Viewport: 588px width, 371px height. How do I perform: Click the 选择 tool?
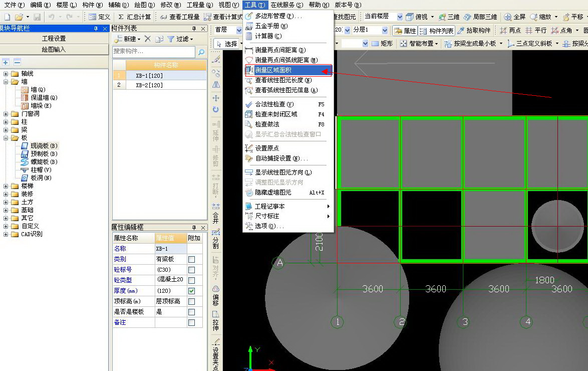(x=227, y=44)
